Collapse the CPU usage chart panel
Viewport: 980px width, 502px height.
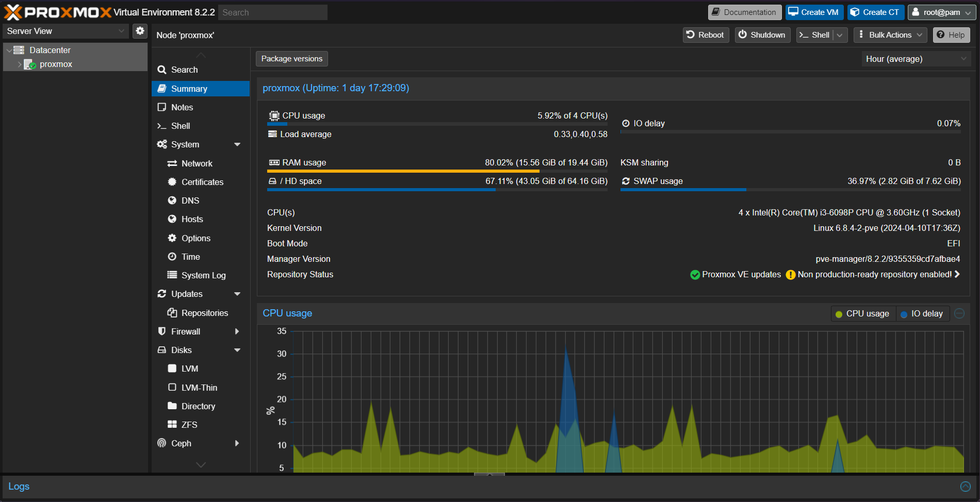click(959, 313)
